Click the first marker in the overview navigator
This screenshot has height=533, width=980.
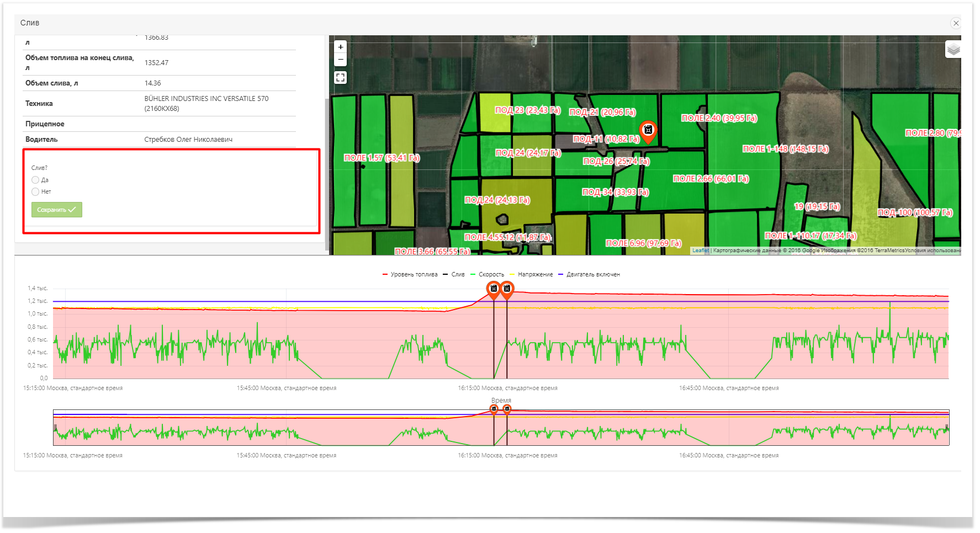point(494,409)
